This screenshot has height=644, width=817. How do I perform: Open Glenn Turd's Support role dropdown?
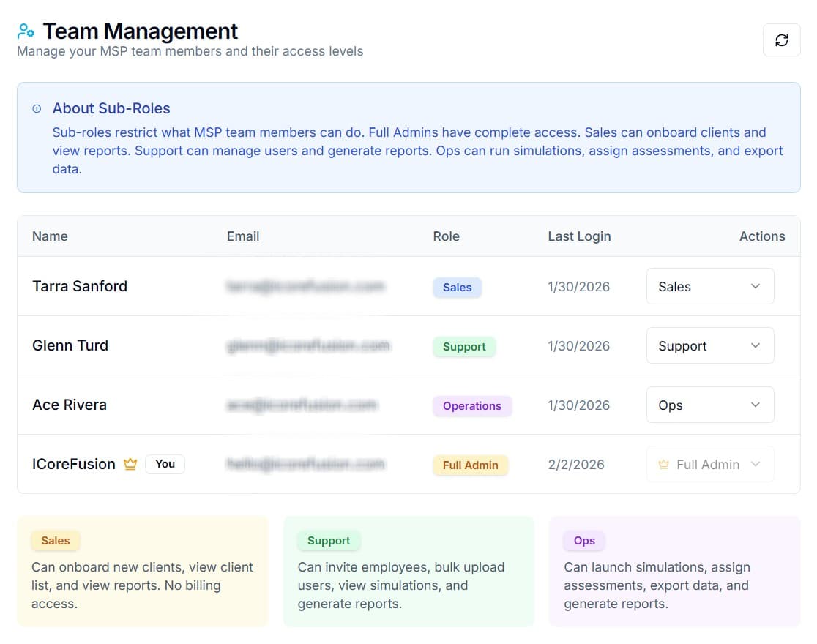709,346
